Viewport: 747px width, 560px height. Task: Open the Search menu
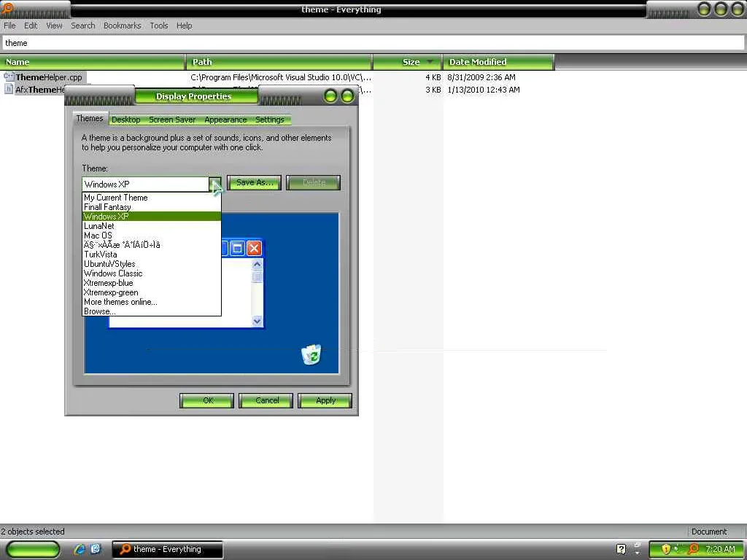pyautogui.click(x=83, y=26)
